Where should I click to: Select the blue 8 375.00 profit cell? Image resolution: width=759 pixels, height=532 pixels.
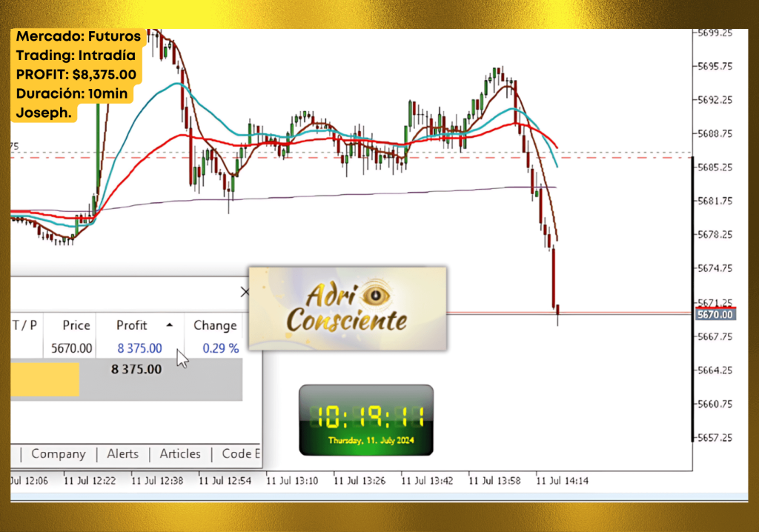point(139,348)
